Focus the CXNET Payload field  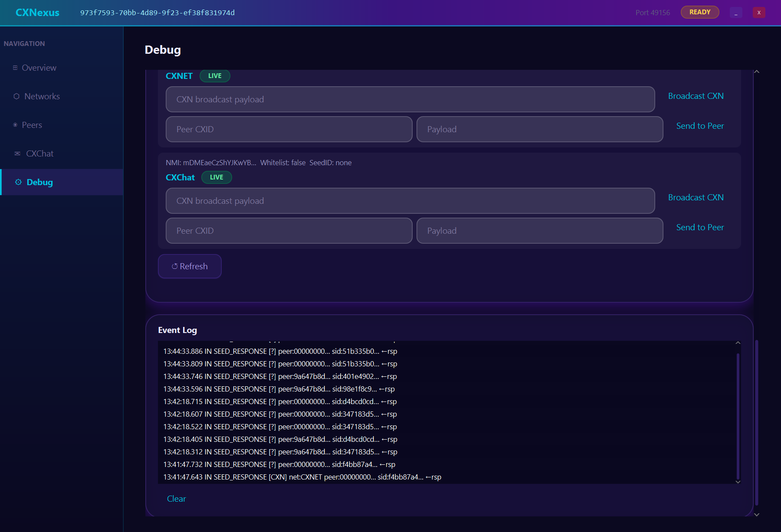point(540,129)
